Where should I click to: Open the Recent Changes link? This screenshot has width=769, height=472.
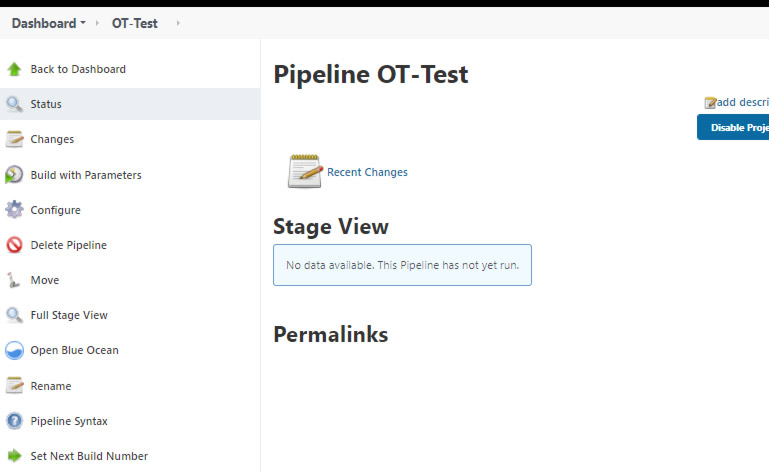pyautogui.click(x=367, y=172)
